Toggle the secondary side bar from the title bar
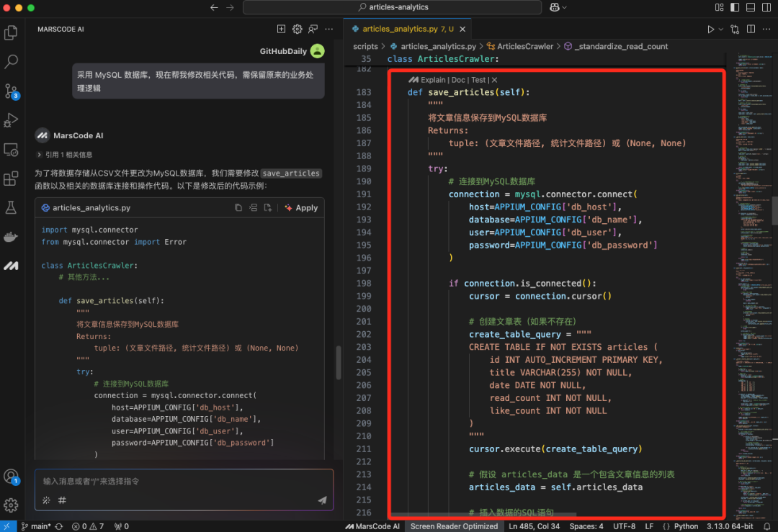 coord(766,7)
